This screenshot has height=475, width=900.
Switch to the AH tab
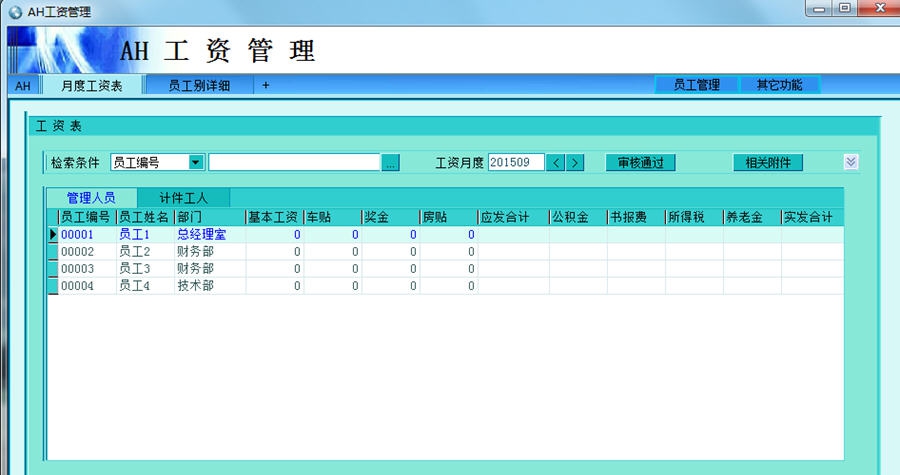point(23,85)
